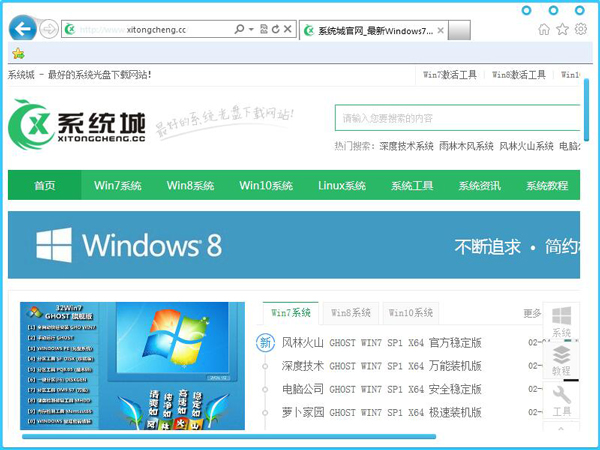
Task: Click the site search input box
Action: tap(458, 118)
